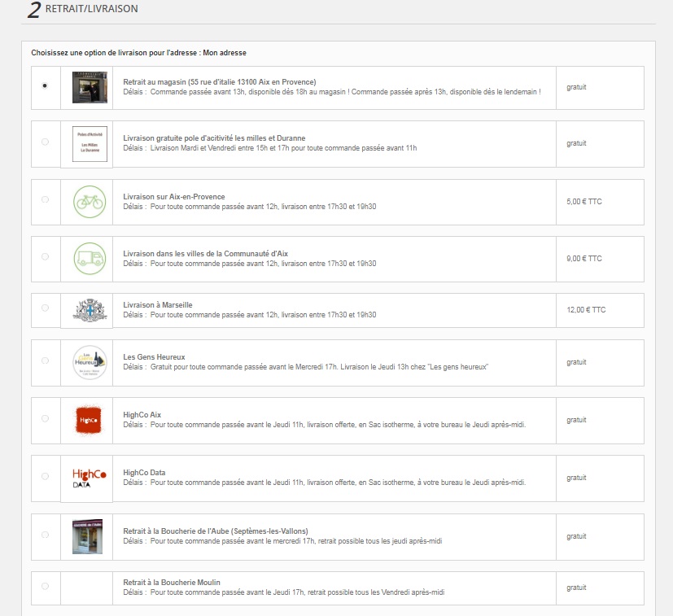Click the '9,00 € TTC' price
This screenshot has height=616, width=673.
[x=583, y=259]
